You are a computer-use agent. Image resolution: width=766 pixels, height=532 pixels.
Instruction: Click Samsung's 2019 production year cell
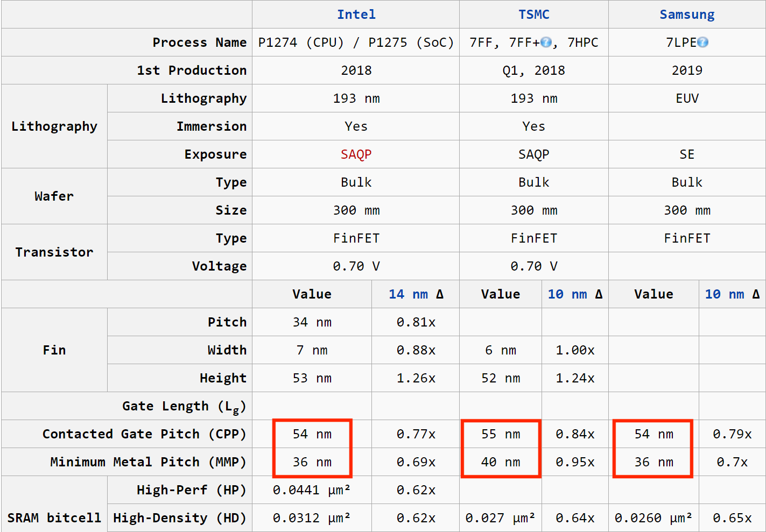point(687,70)
